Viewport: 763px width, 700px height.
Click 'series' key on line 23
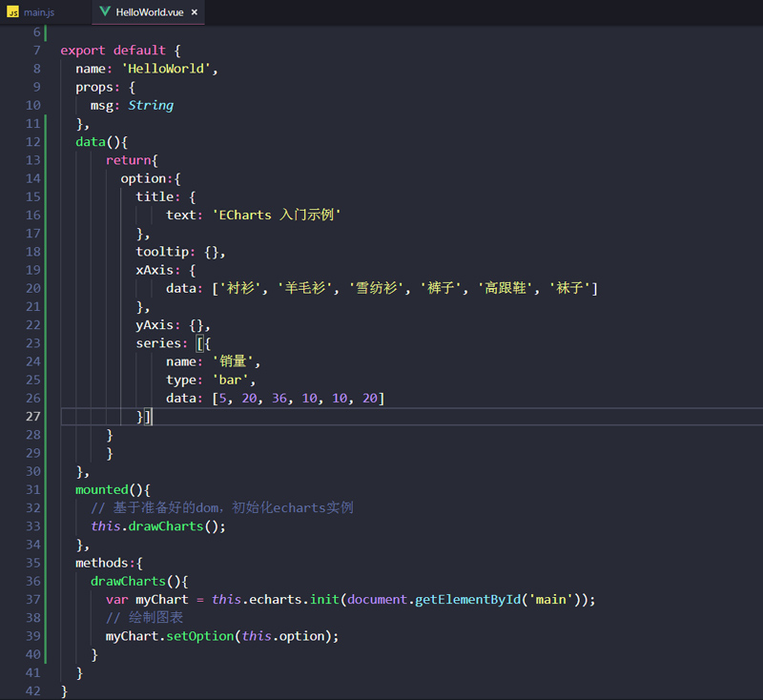pyautogui.click(x=158, y=343)
